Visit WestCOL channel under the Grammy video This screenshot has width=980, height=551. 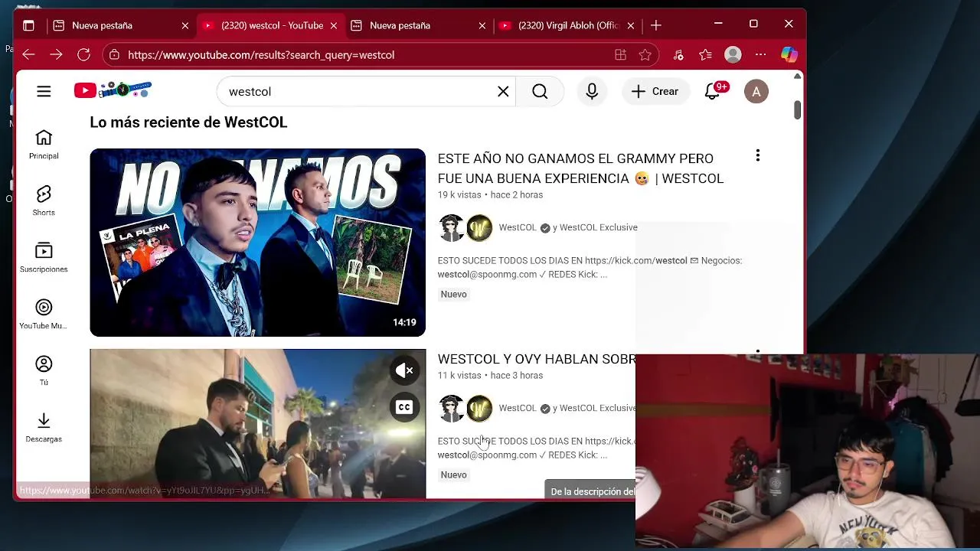coord(518,227)
